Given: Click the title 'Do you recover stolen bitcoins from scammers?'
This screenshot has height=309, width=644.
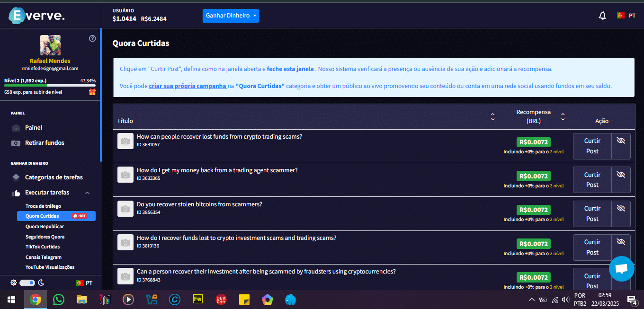Looking at the screenshot, I should click(x=199, y=204).
